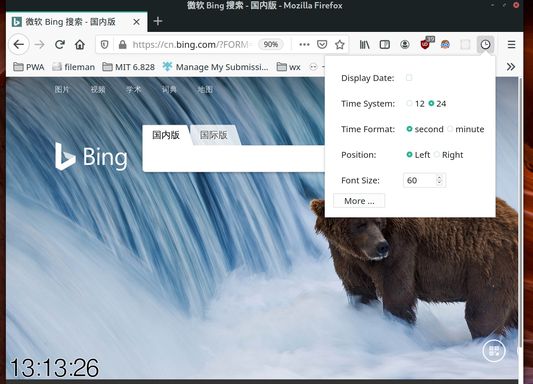Open the 学术 academic link

(x=134, y=89)
